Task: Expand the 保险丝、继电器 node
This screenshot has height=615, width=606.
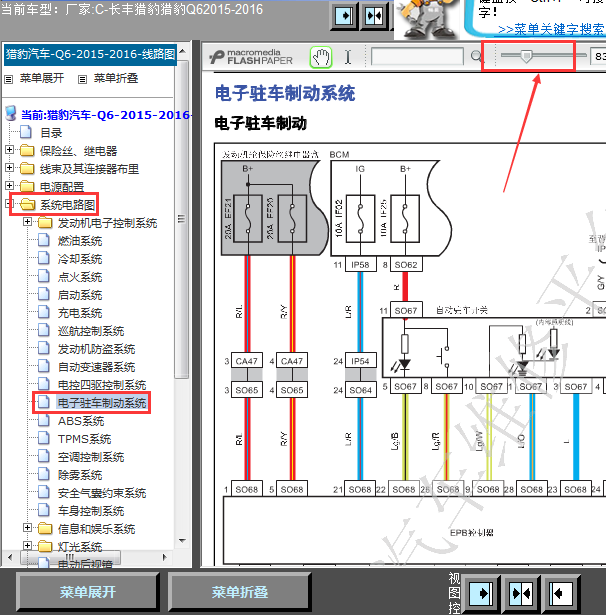Action: tap(9, 149)
